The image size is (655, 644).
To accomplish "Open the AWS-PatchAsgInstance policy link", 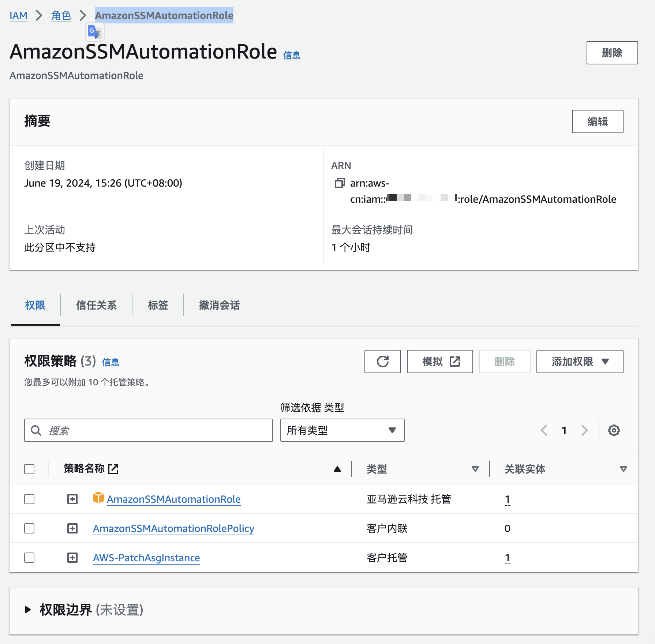I will (x=146, y=558).
